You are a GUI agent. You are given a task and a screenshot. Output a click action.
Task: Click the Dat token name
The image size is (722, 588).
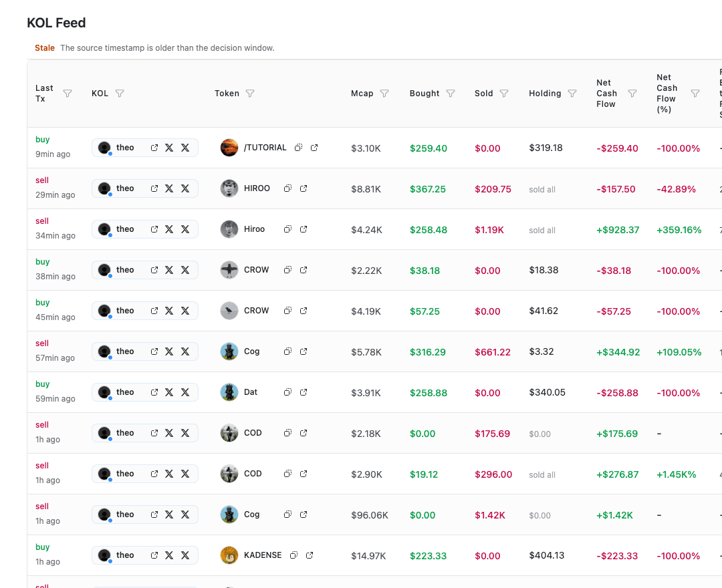click(x=251, y=392)
